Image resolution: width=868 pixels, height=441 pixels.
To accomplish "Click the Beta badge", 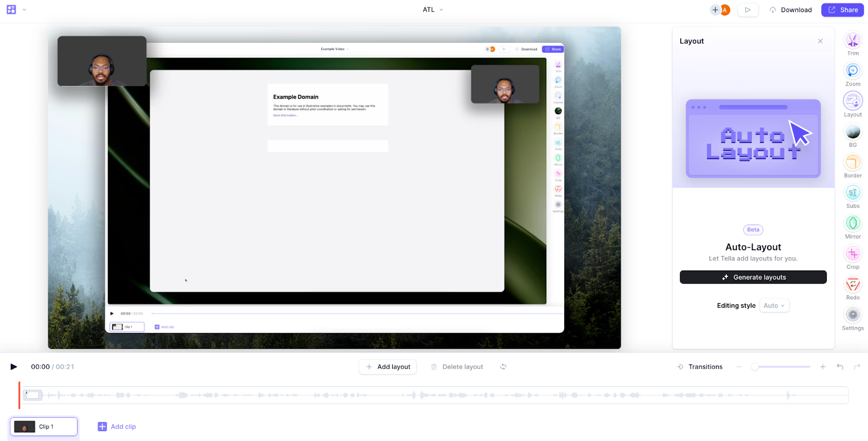I will (x=753, y=229).
